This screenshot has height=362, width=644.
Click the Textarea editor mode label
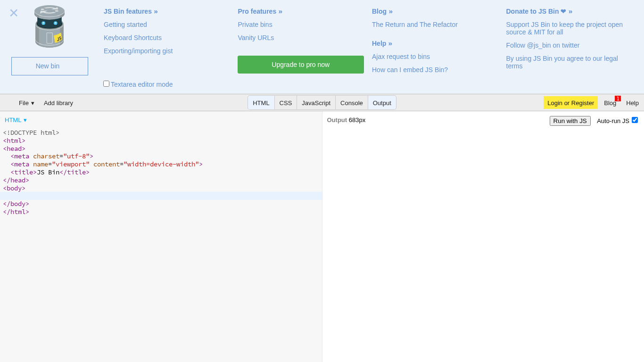141,84
